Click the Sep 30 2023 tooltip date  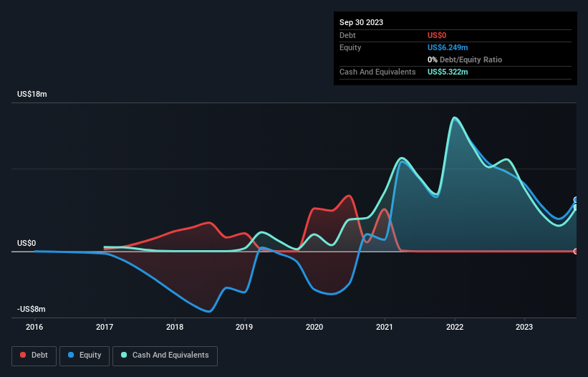361,22
